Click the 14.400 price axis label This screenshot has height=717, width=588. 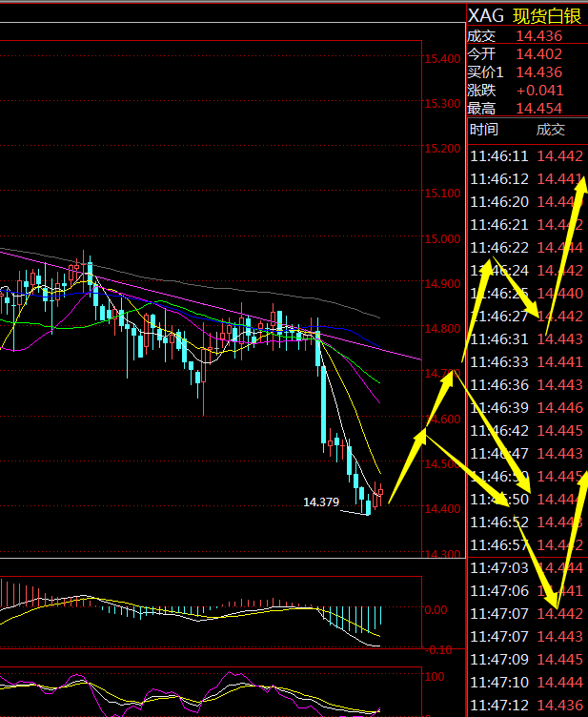click(443, 508)
